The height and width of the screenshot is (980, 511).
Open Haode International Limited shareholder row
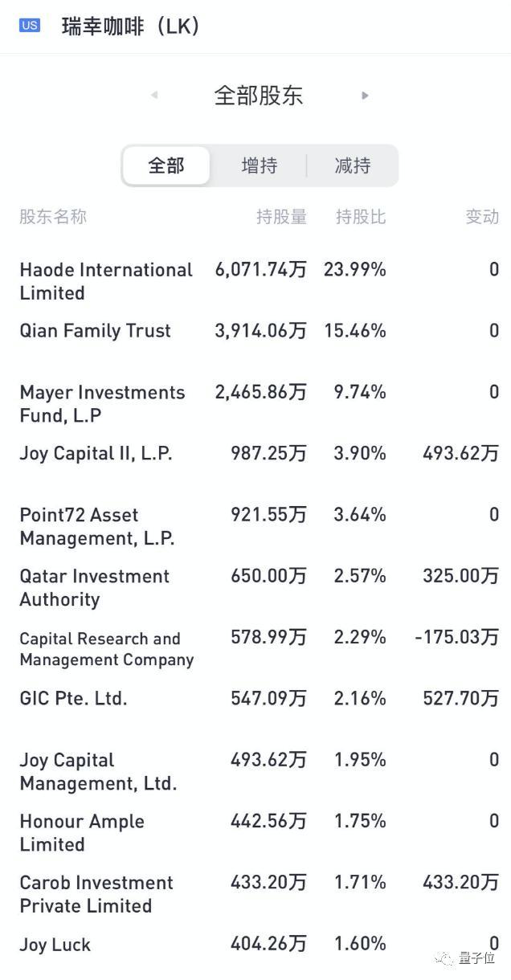(106, 281)
